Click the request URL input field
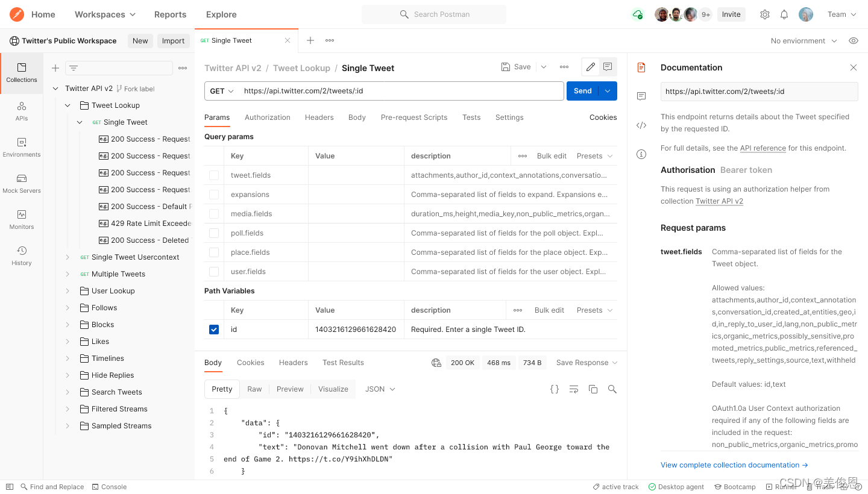 [402, 91]
